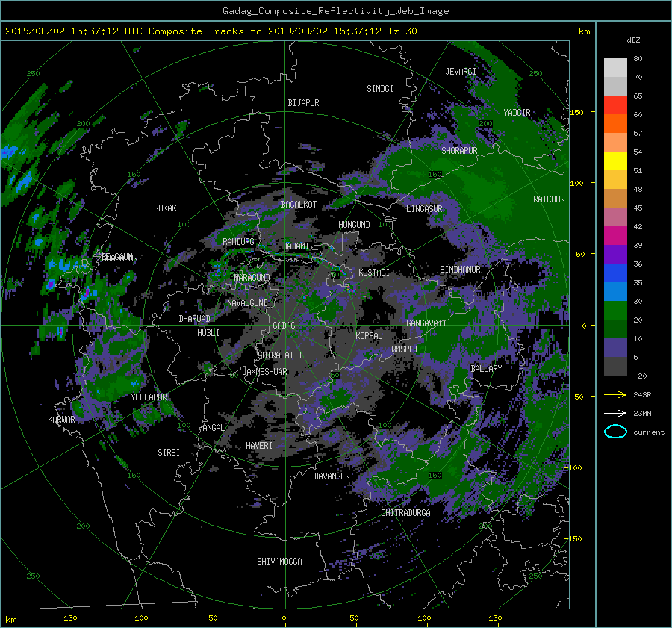This screenshot has height=628, width=672.
Task: Click the HOSPET city label
Action: click(x=405, y=349)
